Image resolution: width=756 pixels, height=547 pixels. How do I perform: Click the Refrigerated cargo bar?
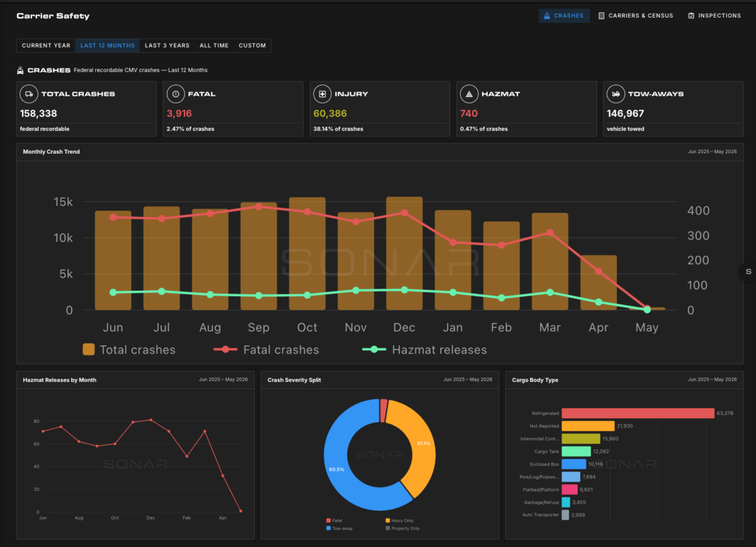pos(638,413)
